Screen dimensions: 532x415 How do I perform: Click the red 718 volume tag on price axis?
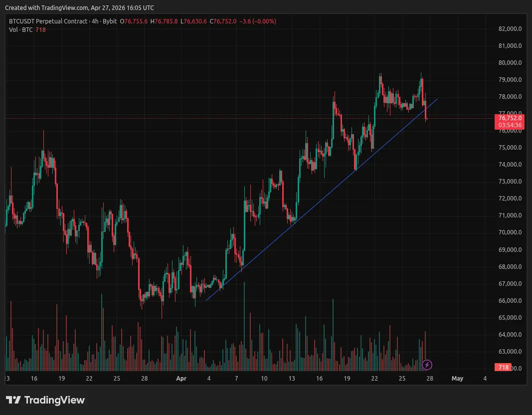click(x=503, y=367)
